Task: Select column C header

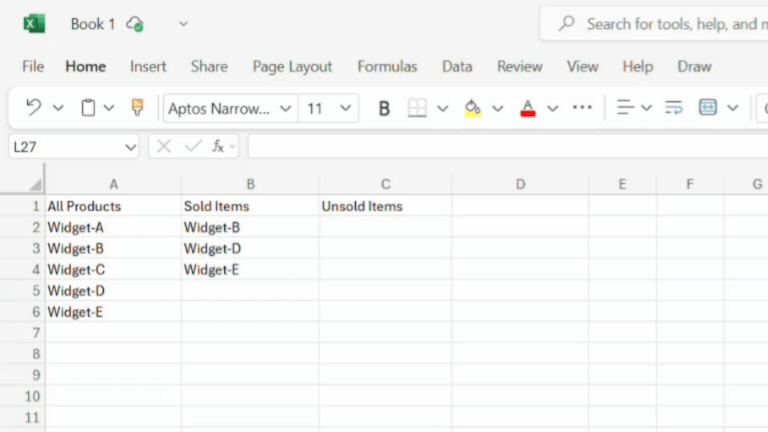Action: click(x=385, y=184)
